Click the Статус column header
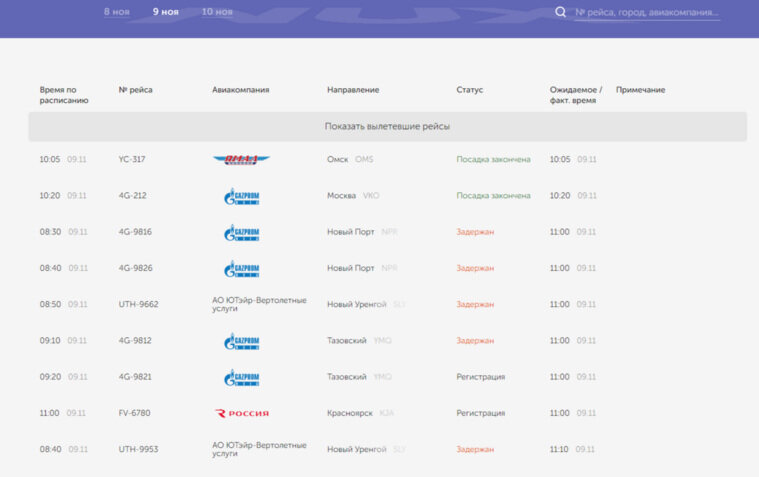The width and height of the screenshot is (759, 477). [x=470, y=90]
